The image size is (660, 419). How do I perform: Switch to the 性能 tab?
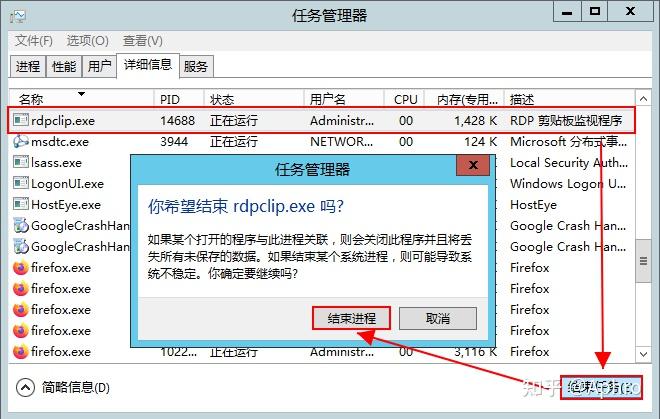point(64,66)
